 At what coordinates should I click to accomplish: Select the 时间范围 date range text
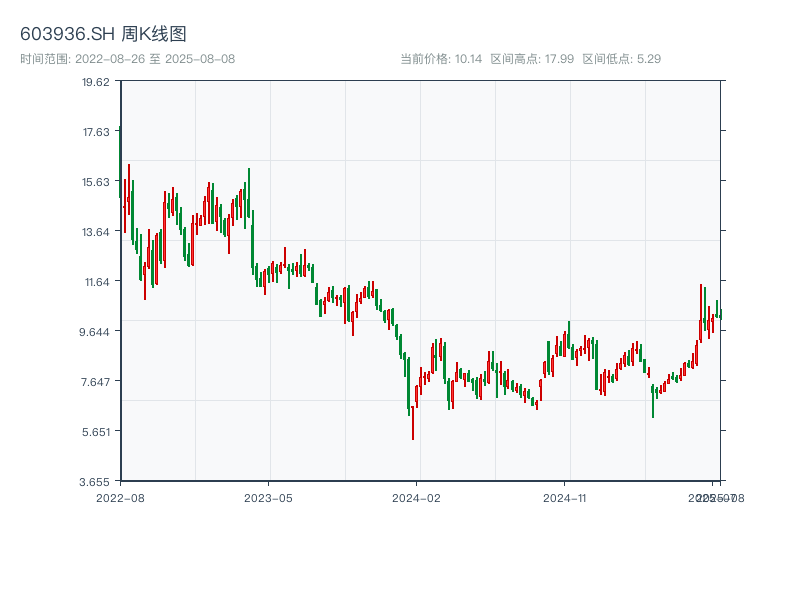click(x=127, y=59)
